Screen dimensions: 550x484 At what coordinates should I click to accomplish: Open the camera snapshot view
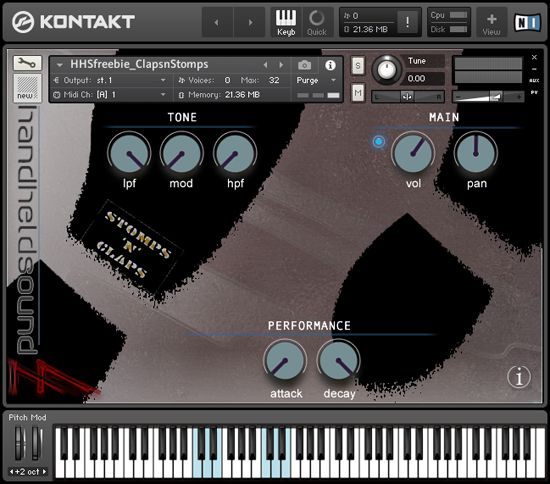pyautogui.click(x=304, y=65)
